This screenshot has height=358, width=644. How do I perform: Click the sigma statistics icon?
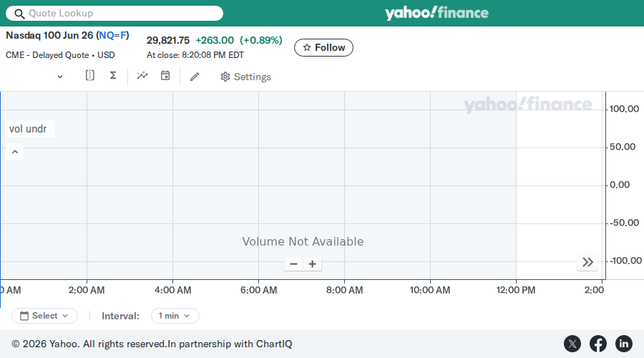click(x=113, y=76)
